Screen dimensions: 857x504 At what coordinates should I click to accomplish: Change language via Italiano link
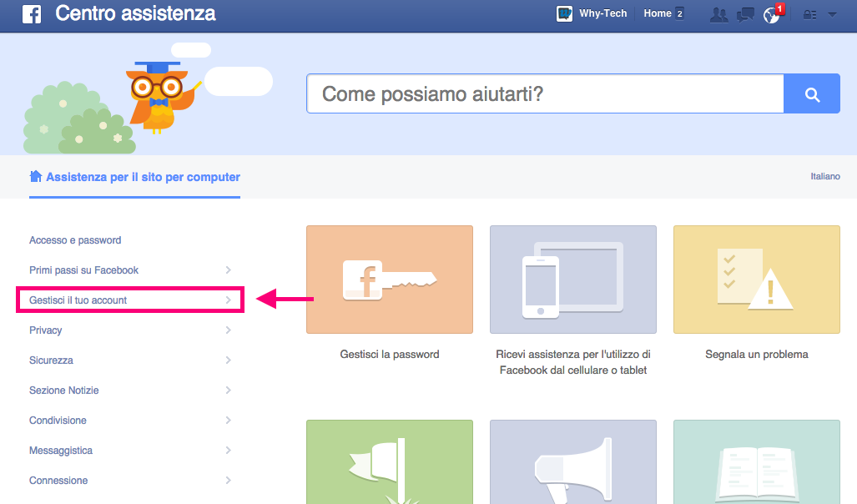[825, 177]
